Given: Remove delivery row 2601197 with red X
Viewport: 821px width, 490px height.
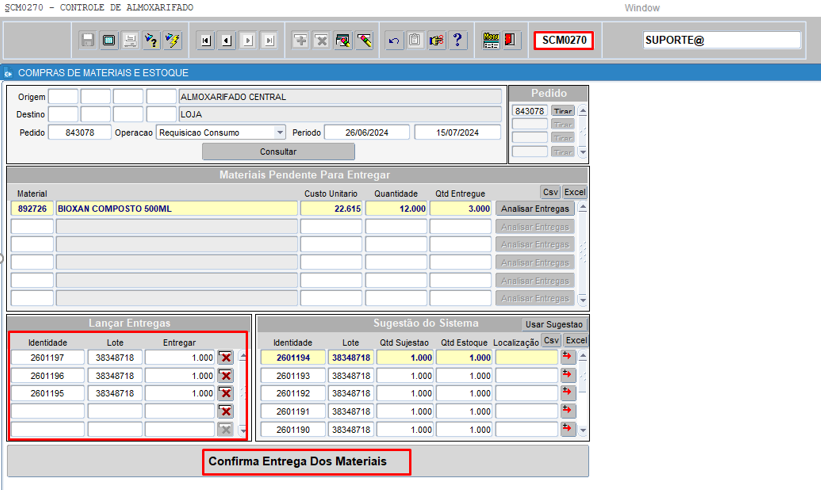Looking at the screenshot, I should point(226,358).
